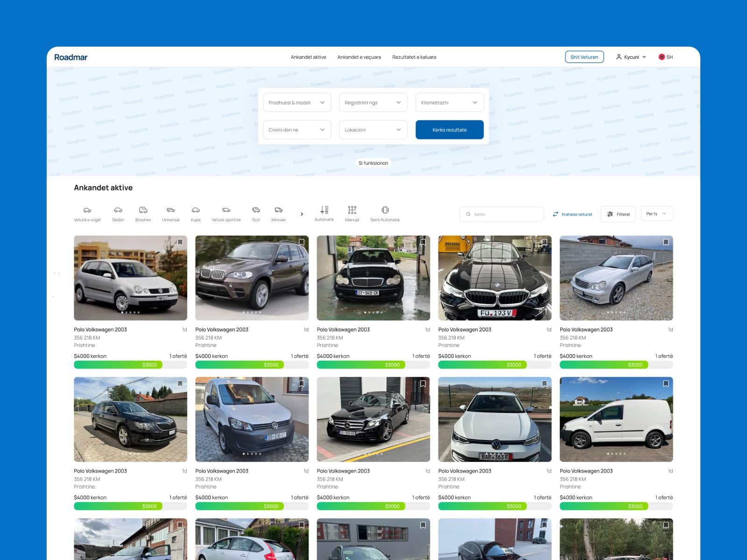The height and width of the screenshot is (560, 747).
Task: Click the Roadmar logo
Action: point(70,57)
